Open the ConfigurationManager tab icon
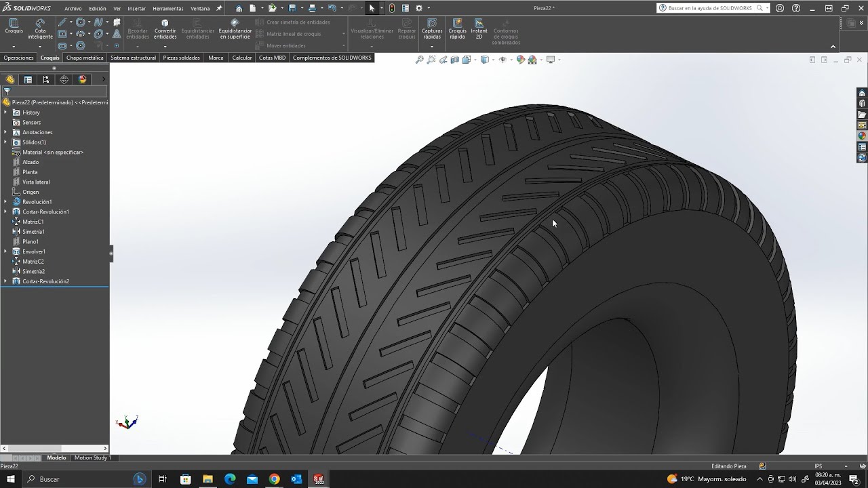Screen dimensions: 868x488 (x=46, y=79)
